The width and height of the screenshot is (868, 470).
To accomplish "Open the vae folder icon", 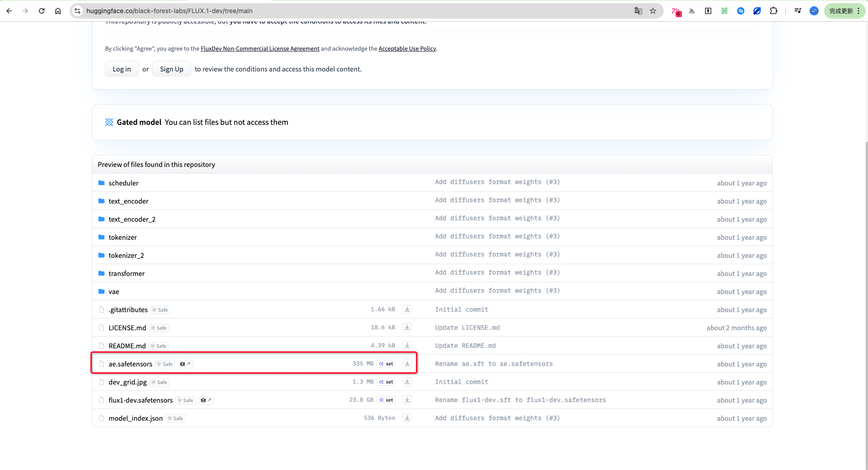I will click(101, 291).
